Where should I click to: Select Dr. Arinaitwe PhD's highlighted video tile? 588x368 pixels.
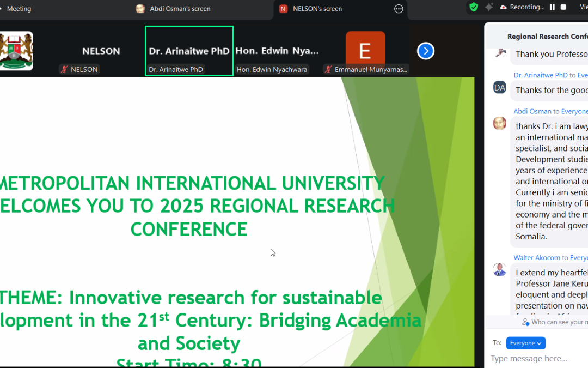click(x=189, y=51)
